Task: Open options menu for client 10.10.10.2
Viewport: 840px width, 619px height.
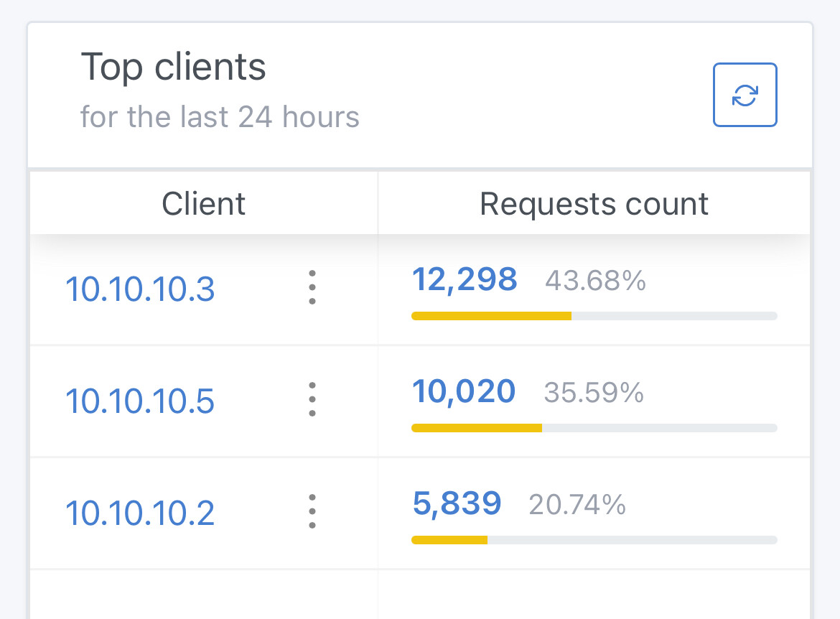Action: (x=312, y=512)
